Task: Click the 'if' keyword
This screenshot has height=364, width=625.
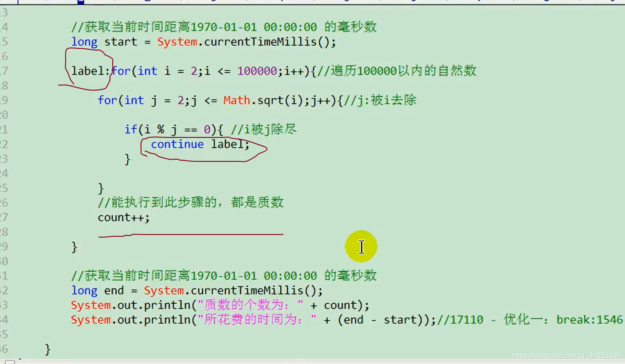Action: pos(130,129)
